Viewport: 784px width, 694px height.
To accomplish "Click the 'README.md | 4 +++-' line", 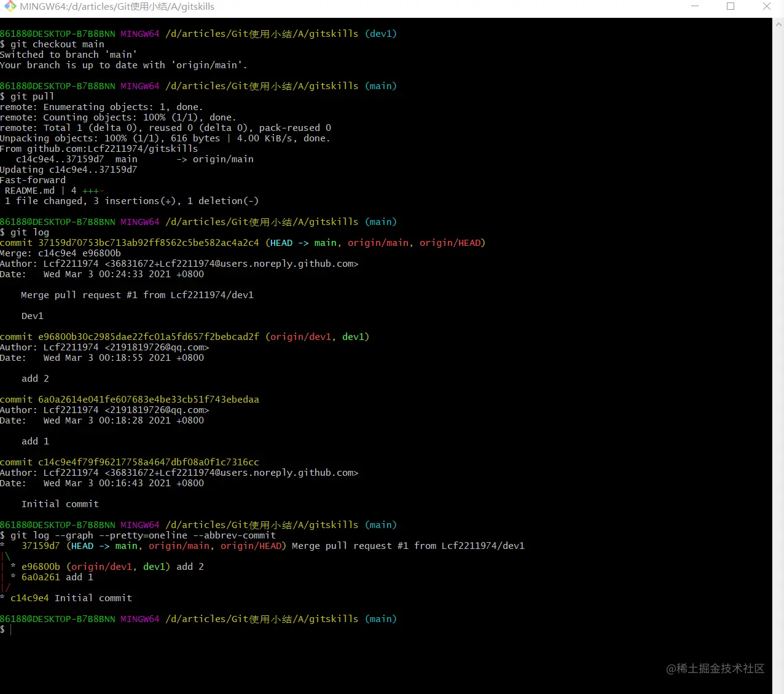I will click(54, 191).
